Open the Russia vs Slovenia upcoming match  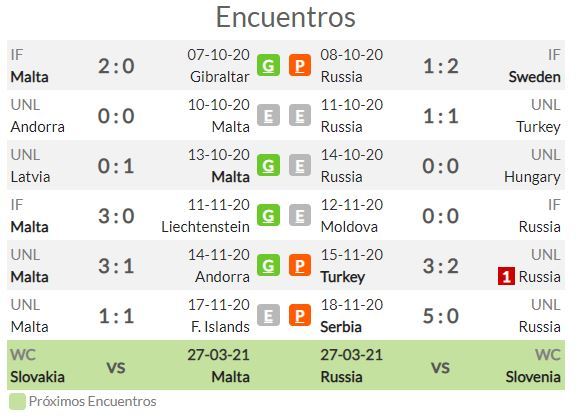(441, 365)
